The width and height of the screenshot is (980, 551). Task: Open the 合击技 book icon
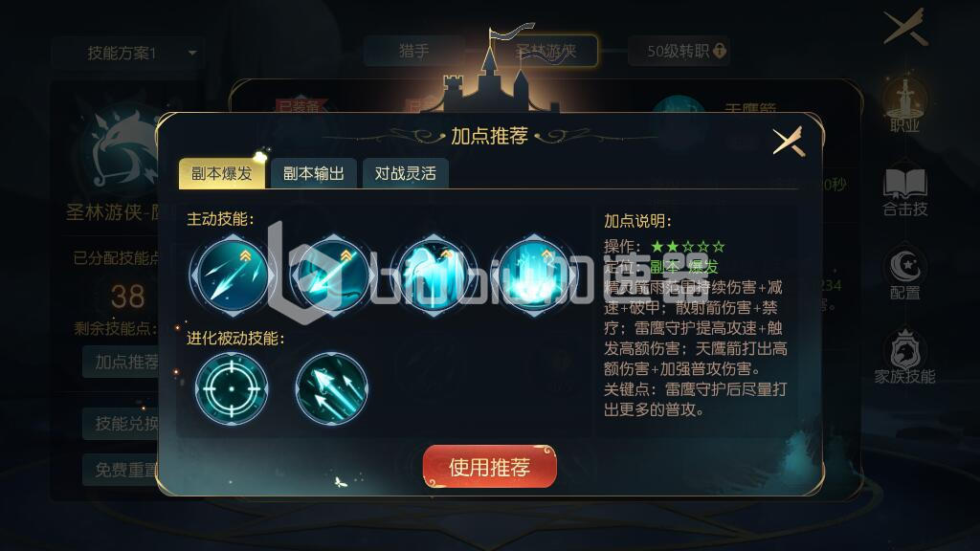coord(904,191)
